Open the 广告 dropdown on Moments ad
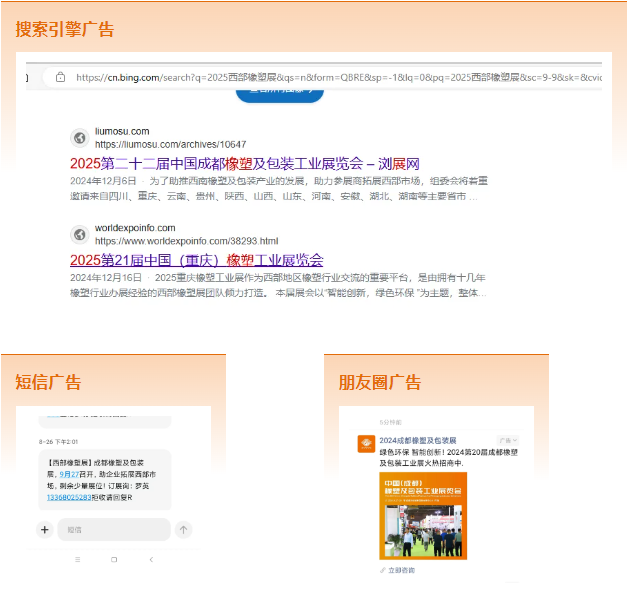This screenshot has width=629, height=594. pyautogui.click(x=508, y=440)
